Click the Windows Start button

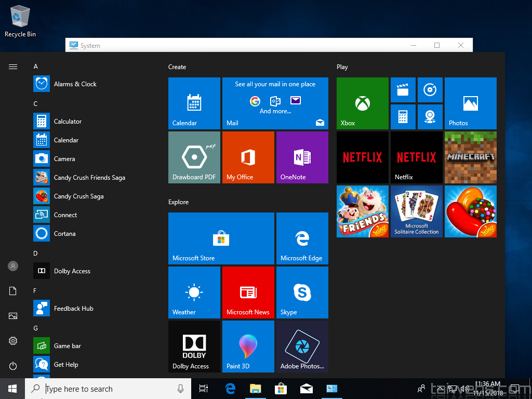pyautogui.click(x=12, y=389)
